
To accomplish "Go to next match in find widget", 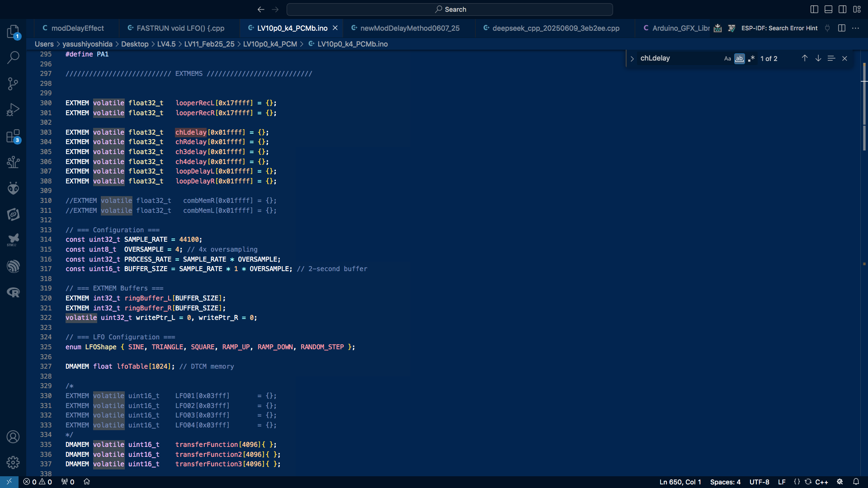I will tap(818, 58).
